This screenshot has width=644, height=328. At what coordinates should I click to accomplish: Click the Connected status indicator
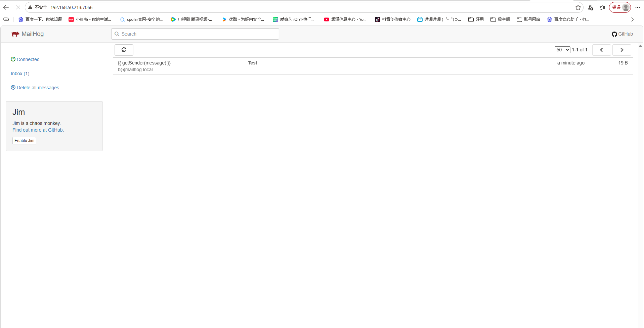(25, 59)
